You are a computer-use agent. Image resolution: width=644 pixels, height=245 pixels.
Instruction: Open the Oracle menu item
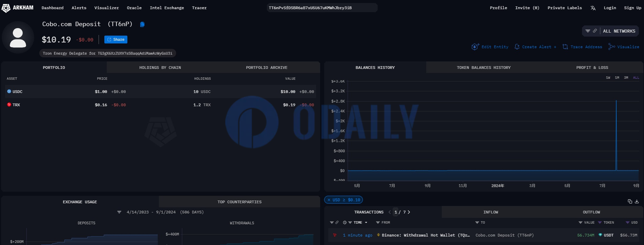click(134, 8)
